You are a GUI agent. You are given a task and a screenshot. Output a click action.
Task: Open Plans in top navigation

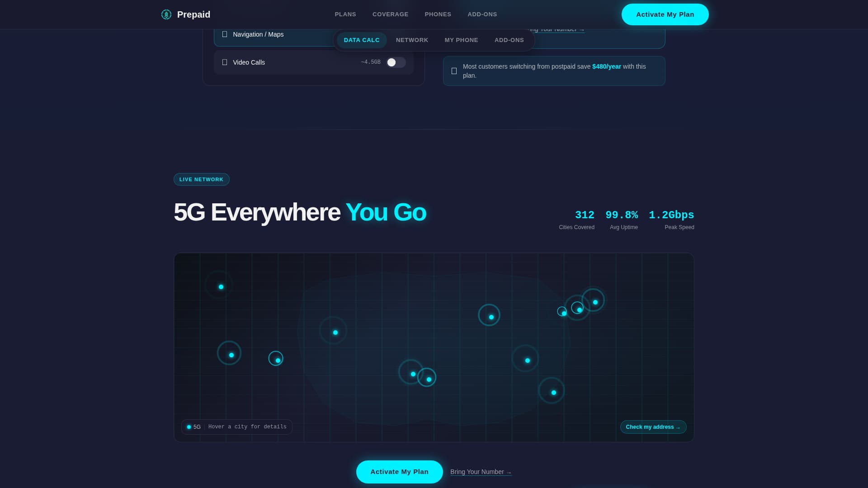pyautogui.click(x=345, y=14)
